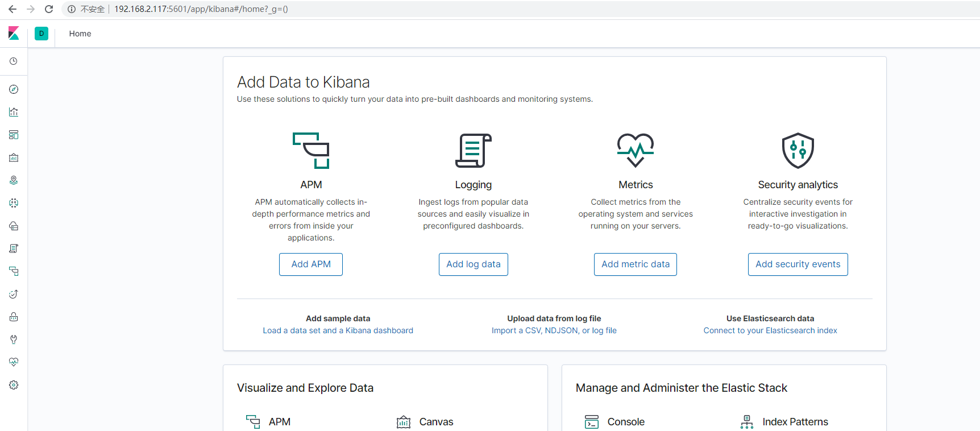
Task: Open APM icon in sidebar
Action: click(x=14, y=271)
